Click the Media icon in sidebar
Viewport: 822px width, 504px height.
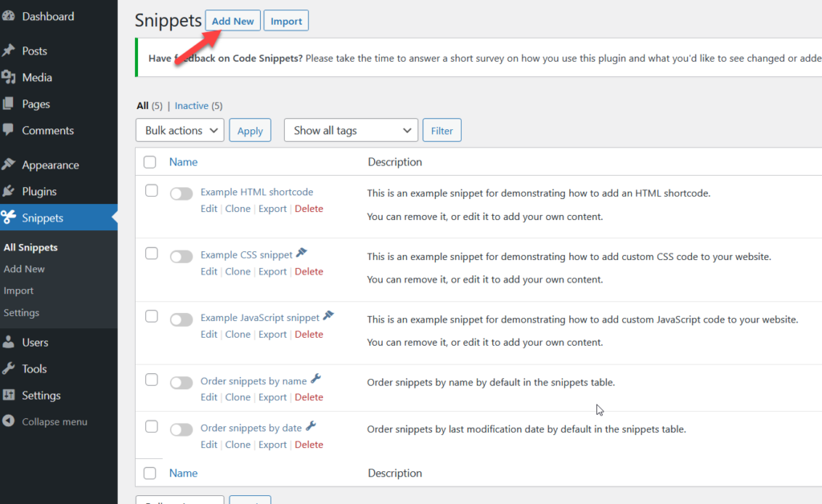tap(8, 77)
